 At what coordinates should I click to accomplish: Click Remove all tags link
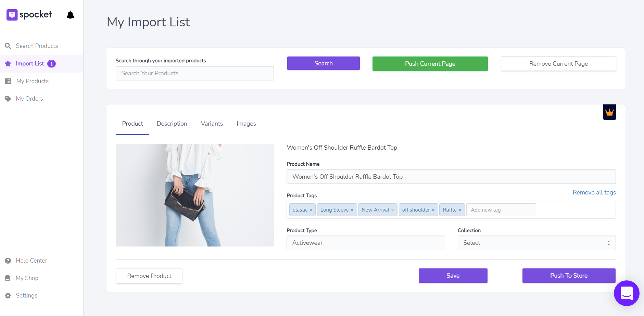tap(594, 192)
